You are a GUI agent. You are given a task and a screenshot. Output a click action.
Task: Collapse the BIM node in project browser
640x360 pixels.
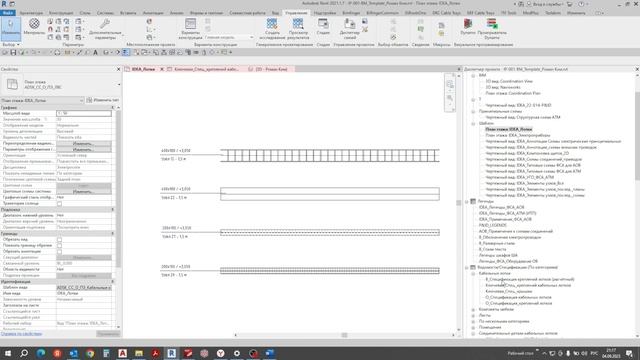click(473, 76)
